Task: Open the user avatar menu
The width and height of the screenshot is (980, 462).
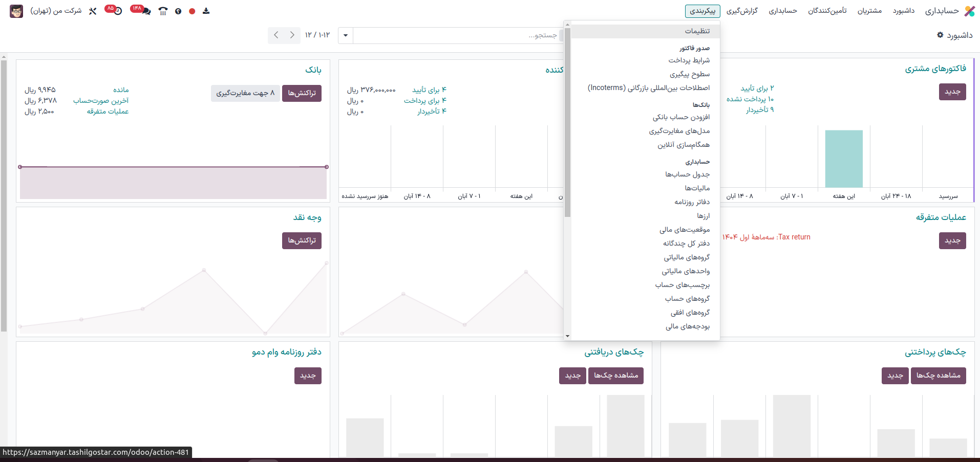Action: (16, 11)
